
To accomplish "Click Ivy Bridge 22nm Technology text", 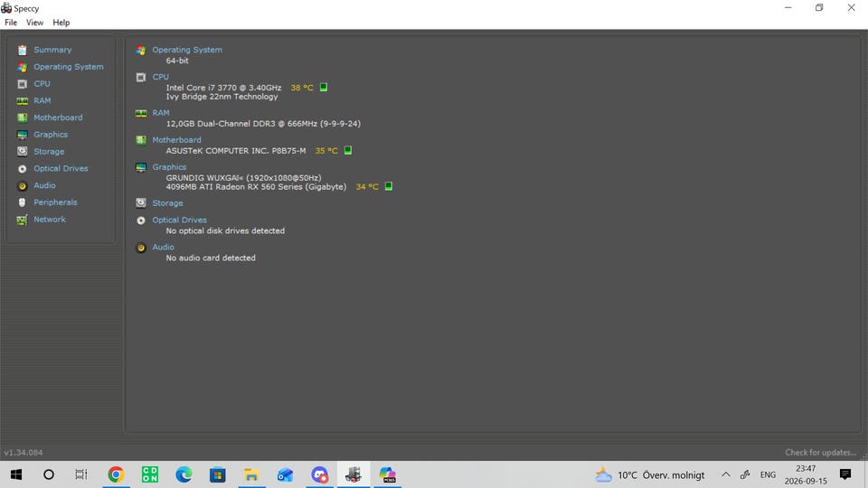I will (x=222, y=97).
